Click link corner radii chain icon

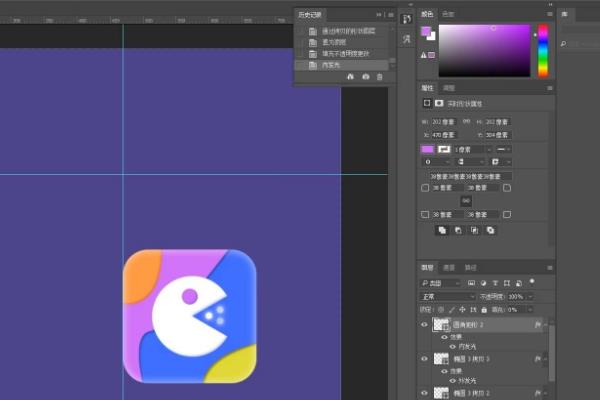click(466, 201)
